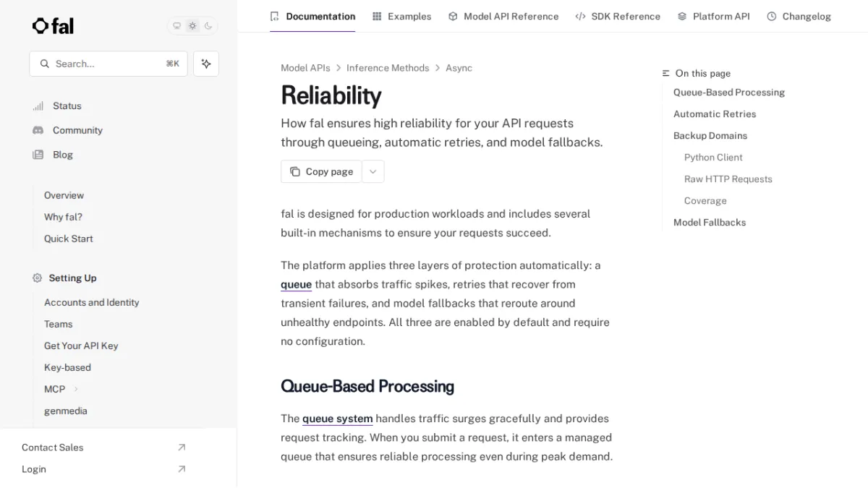
Task: Open the Status page from the sidebar
Action: (x=67, y=106)
